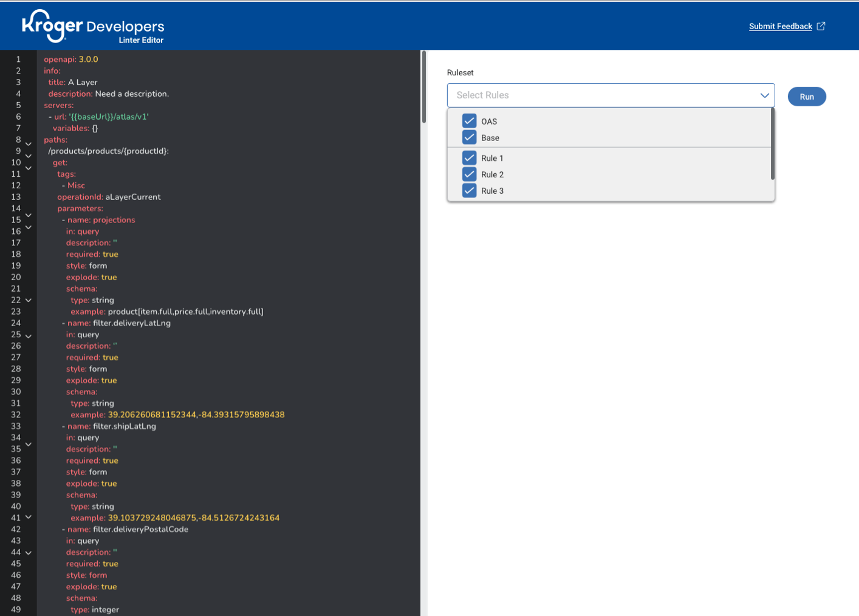The image size is (859, 616).
Task: Click the code editor vertical scrollbar
Action: [423, 86]
